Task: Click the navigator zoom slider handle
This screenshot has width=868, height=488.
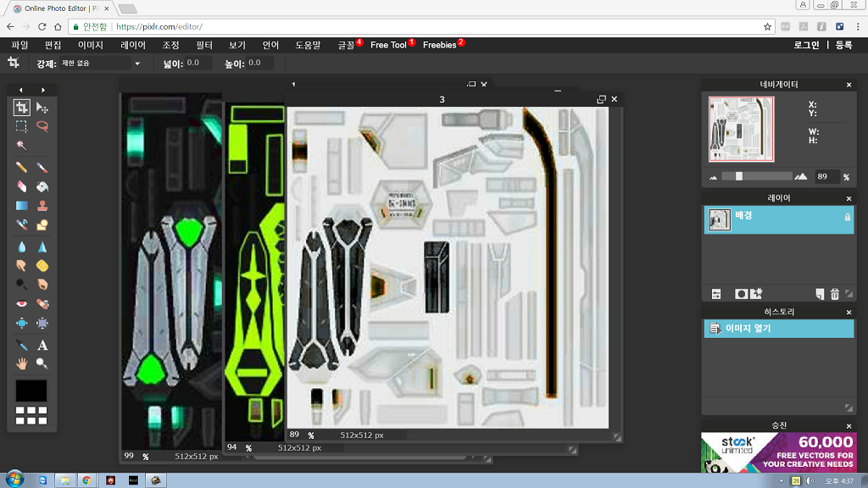Action: tap(739, 176)
